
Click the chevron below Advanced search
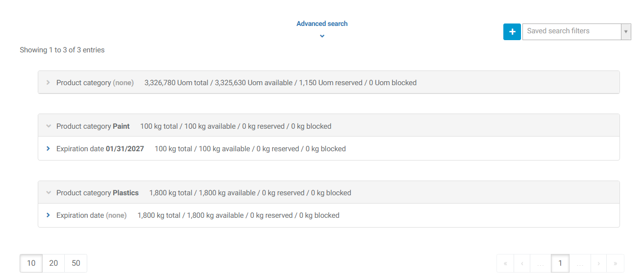322,36
